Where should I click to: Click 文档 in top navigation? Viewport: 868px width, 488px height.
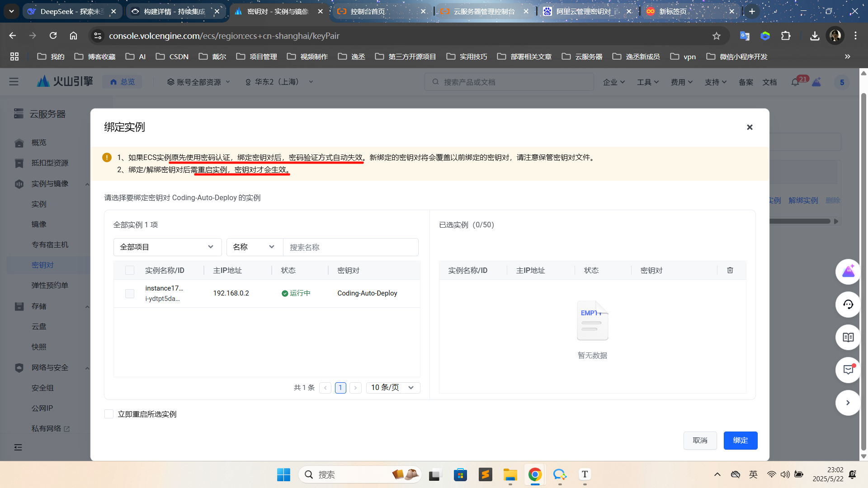[x=769, y=82]
